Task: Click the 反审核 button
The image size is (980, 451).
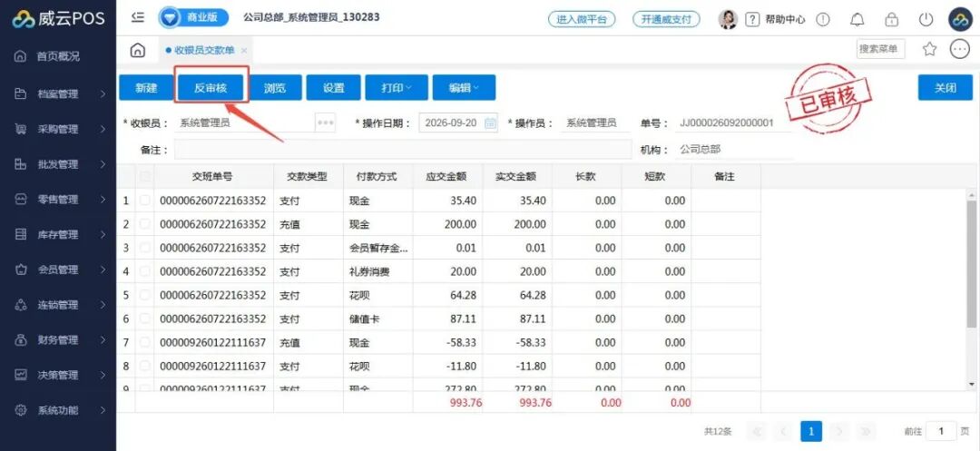Action: tap(211, 87)
